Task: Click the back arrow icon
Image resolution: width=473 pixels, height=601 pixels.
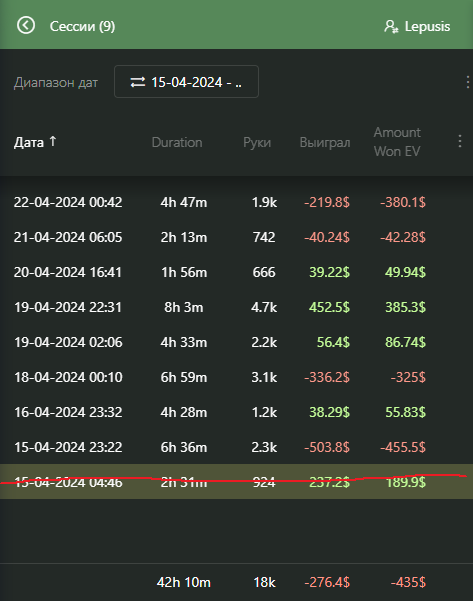Action: point(26,26)
